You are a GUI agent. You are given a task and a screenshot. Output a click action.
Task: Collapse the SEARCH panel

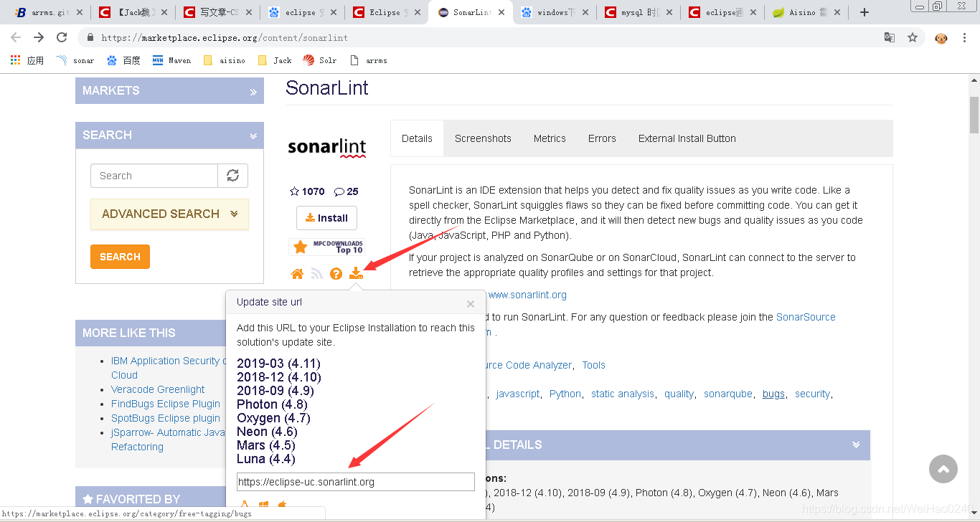(x=169, y=136)
